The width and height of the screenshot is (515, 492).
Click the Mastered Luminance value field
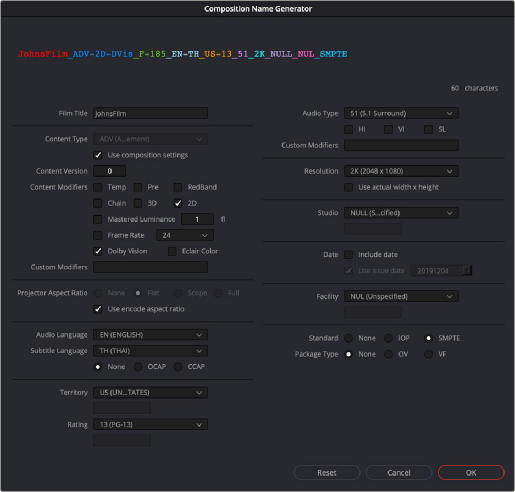tap(197, 219)
